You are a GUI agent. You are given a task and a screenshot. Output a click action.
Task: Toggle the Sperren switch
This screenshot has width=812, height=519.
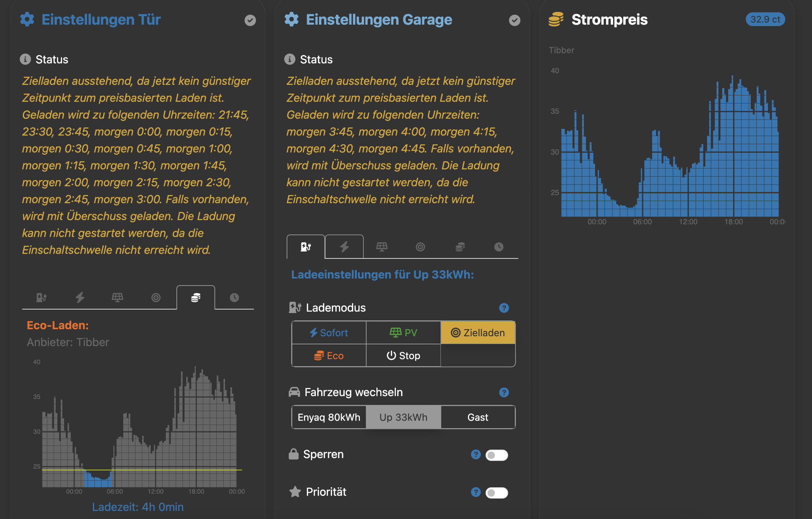496,455
